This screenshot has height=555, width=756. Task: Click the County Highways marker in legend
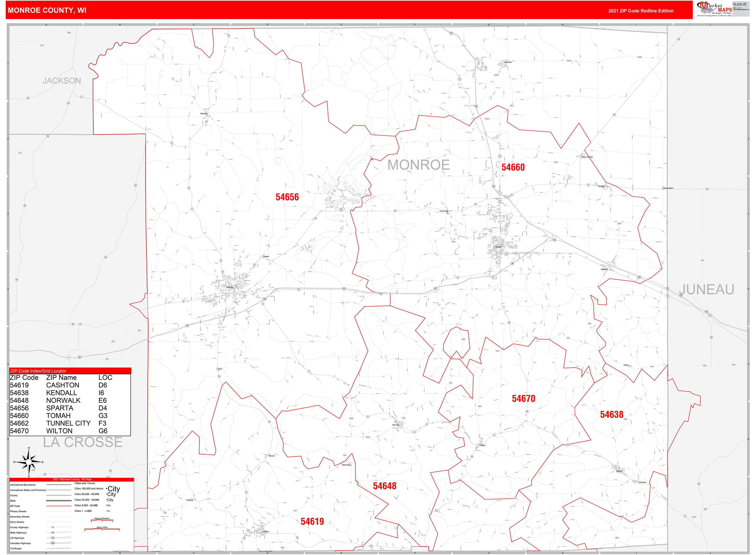point(53,527)
